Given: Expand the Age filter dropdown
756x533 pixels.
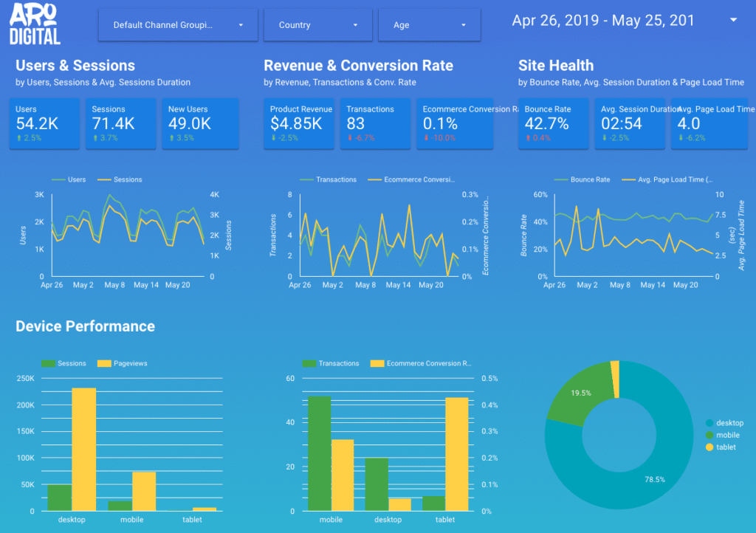Looking at the screenshot, I should pyautogui.click(x=429, y=25).
